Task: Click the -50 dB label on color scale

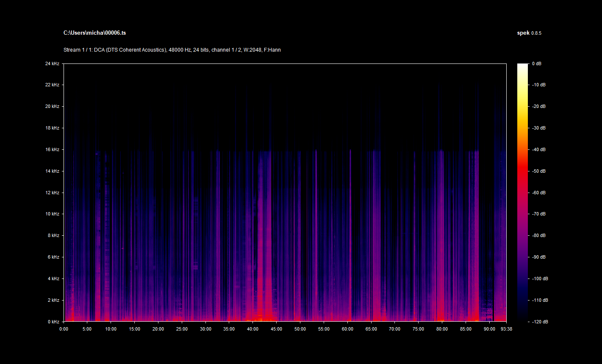Action: pyautogui.click(x=538, y=171)
